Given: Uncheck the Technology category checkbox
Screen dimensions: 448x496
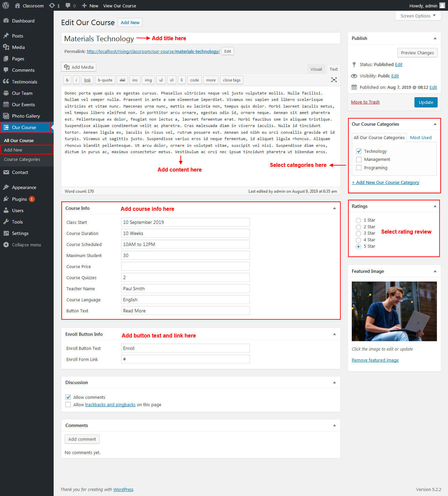Looking at the screenshot, I should (359, 151).
